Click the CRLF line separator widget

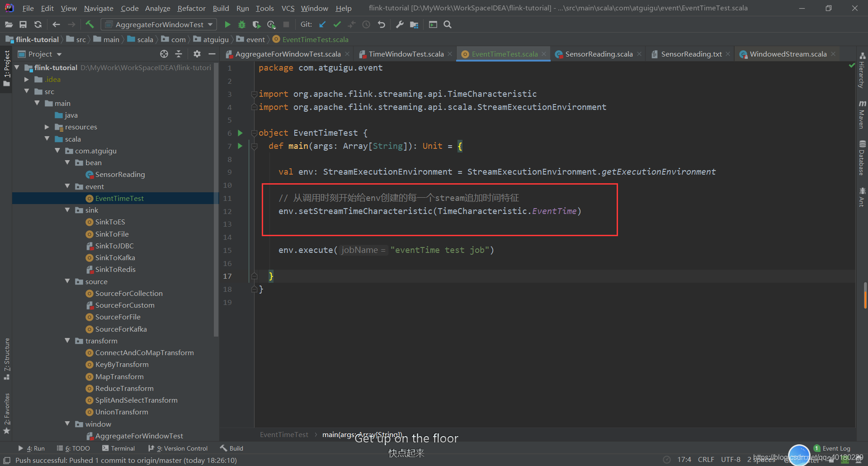coord(706,460)
